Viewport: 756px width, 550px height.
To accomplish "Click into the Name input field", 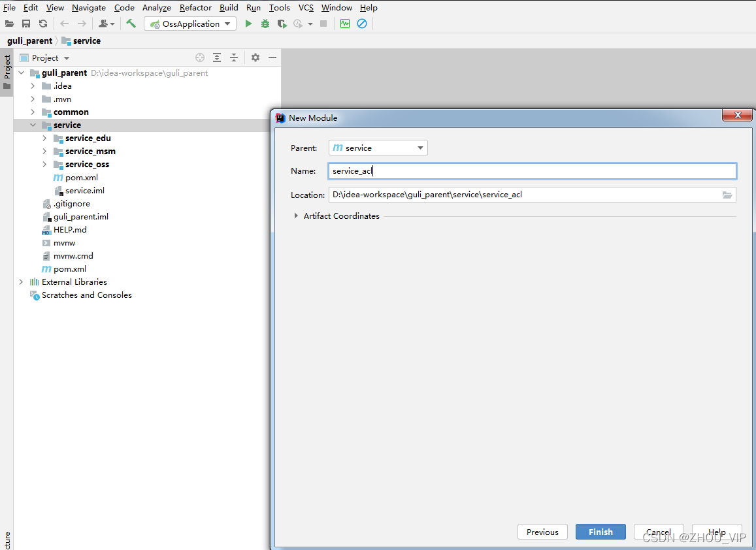I will tap(533, 171).
